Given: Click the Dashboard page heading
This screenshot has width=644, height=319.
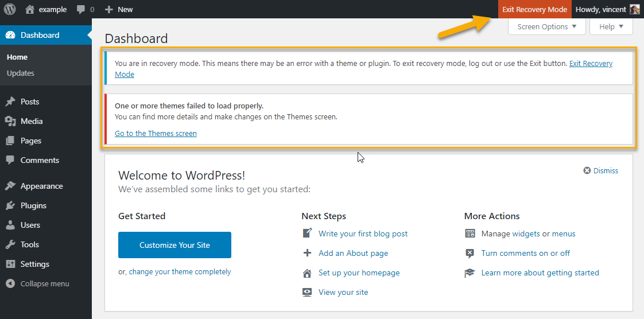Looking at the screenshot, I should coord(137,38).
